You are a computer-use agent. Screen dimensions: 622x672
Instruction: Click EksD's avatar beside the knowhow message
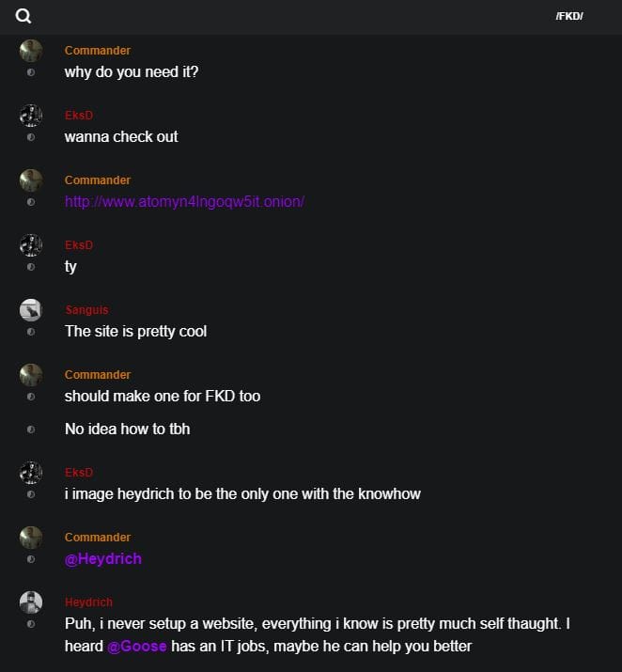point(31,473)
